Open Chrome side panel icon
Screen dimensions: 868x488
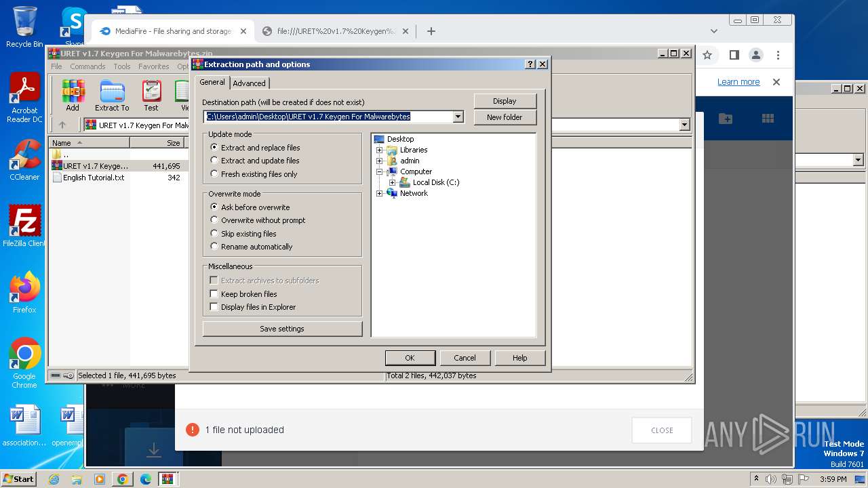pyautogui.click(x=734, y=55)
